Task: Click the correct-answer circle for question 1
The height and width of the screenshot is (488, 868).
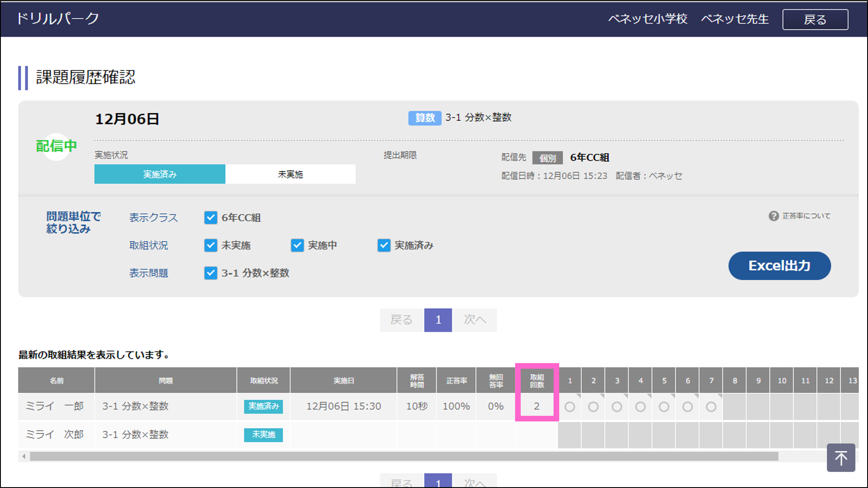Action: tap(570, 407)
